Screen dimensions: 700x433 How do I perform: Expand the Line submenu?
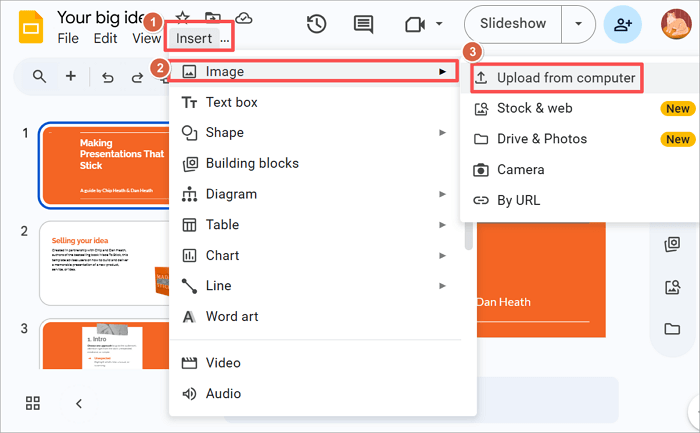[x=313, y=286]
